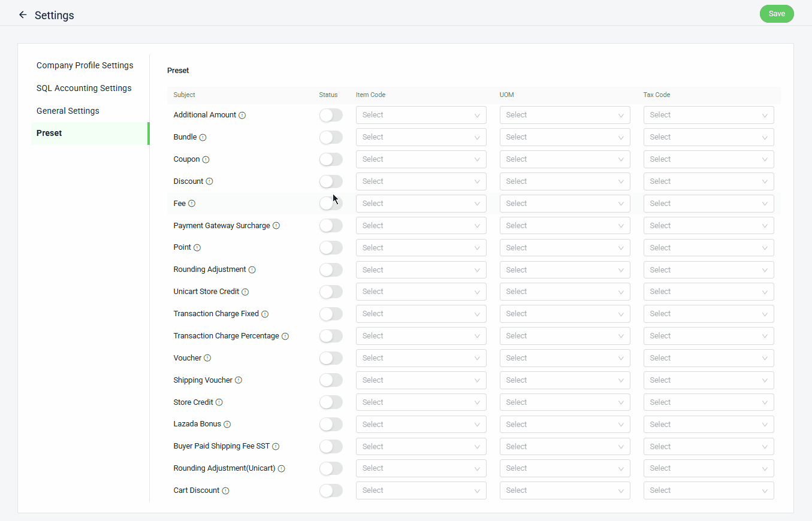Screen dimensions: 812x521
Task: Click info icon beside Bundle
Action: pos(203,137)
